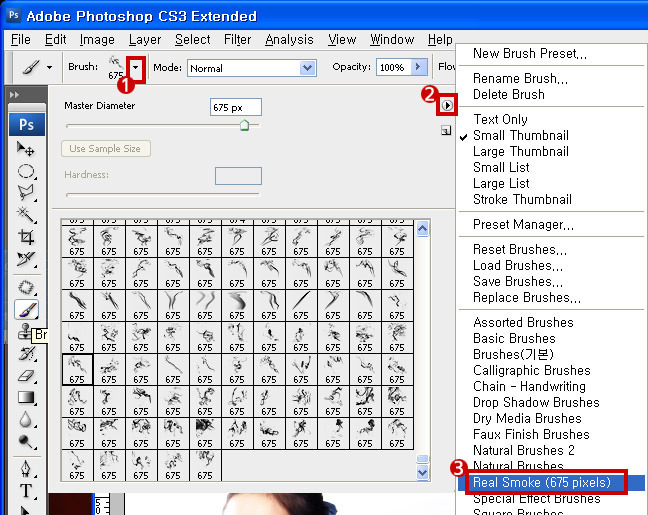The height and width of the screenshot is (515, 648).
Task: Select the Pen tool
Action: point(26,469)
